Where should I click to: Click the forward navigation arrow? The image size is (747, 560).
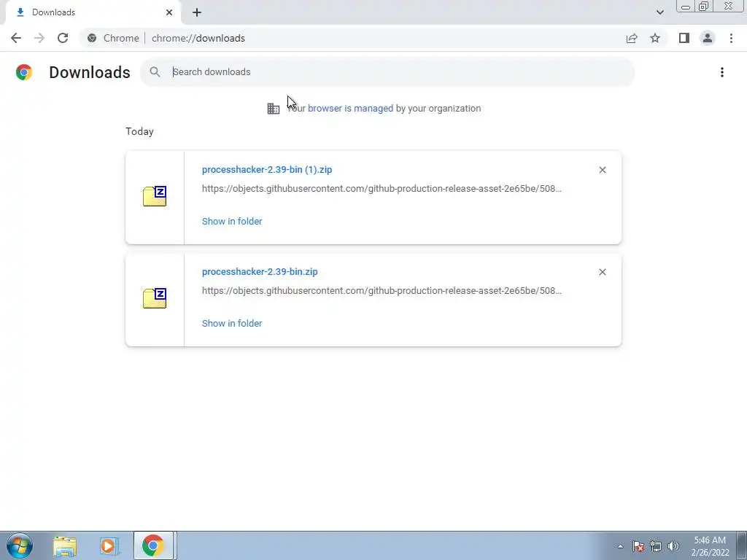pyautogui.click(x=39, y=38)
